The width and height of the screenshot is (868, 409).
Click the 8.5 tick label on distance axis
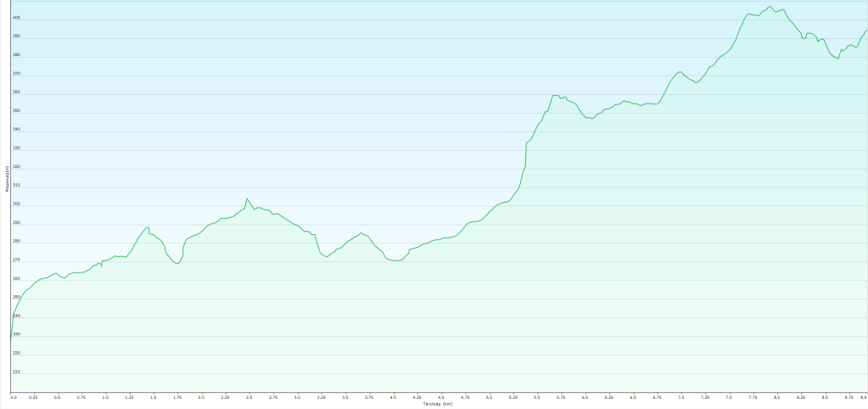(825, 397)
